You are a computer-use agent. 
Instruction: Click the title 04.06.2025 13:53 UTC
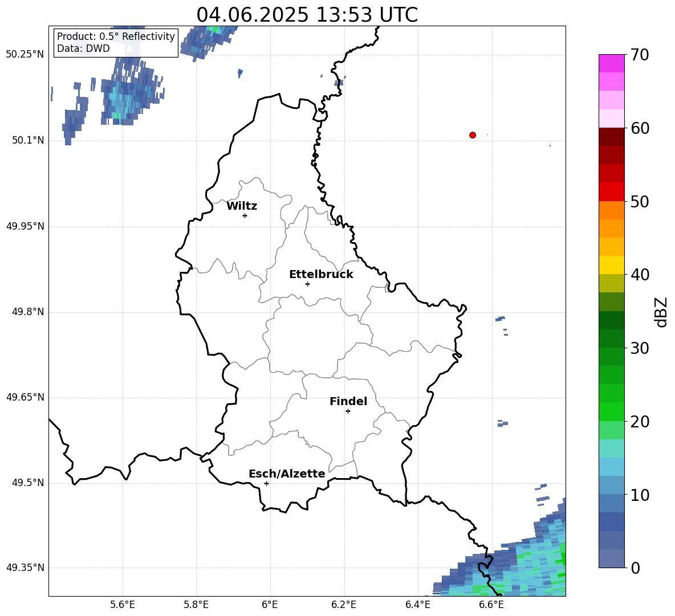[307, 15]
